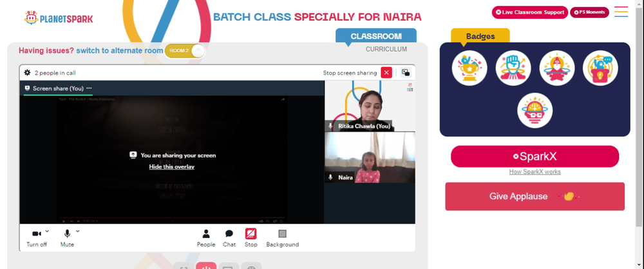Click the 'Stop screen sharing' label

pyautogui.click(x=350, y=73)
